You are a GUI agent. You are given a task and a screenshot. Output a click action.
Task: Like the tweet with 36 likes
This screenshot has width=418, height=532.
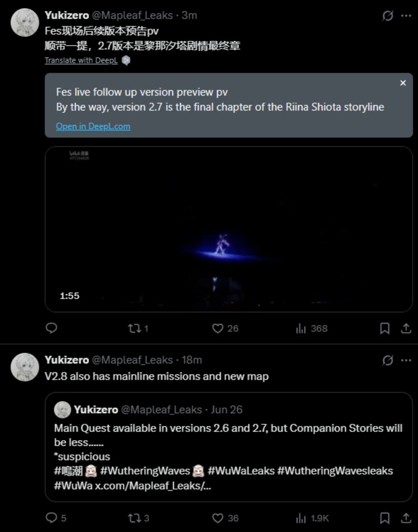[x=218, y=518]
